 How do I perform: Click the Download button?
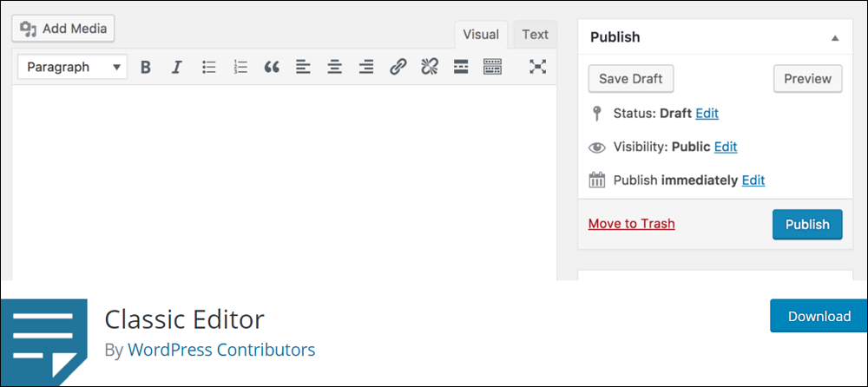coord(819,317)
